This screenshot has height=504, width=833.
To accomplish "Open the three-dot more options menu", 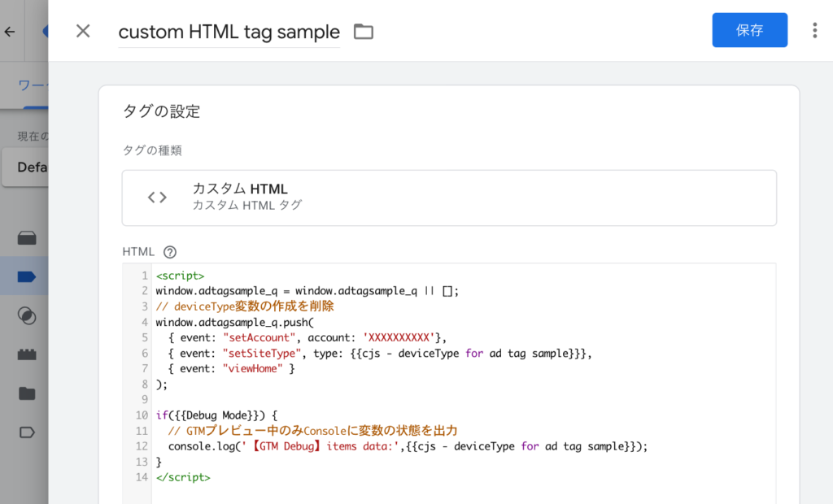I will pos(814,31).
